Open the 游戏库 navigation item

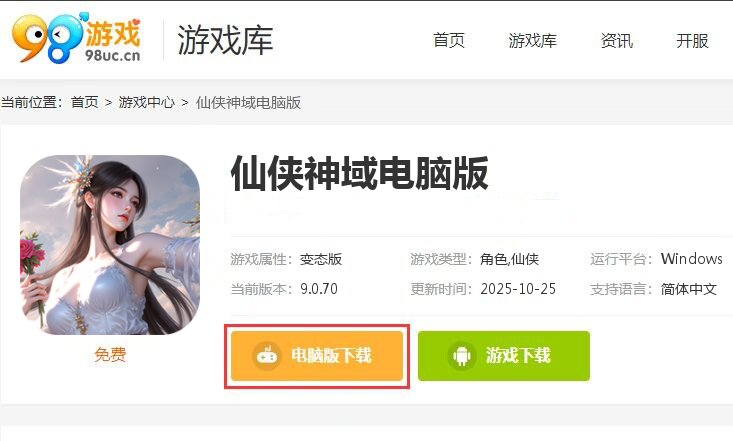532,41
